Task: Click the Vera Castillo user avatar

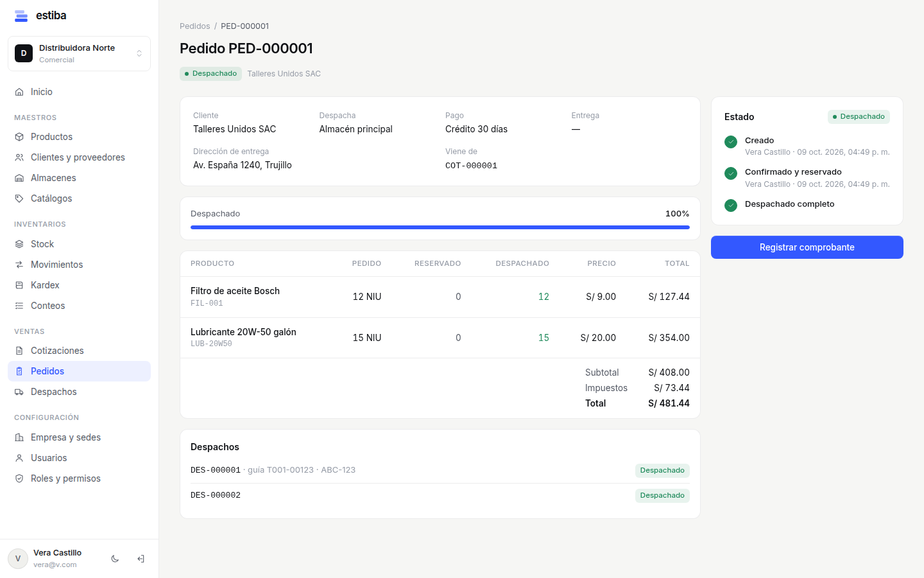Action: tap(18, 559)
